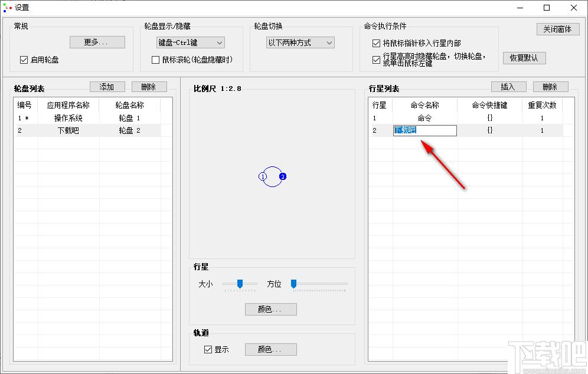Maximize the 设置 window
The image size is (588, 374).
[547, 8]
